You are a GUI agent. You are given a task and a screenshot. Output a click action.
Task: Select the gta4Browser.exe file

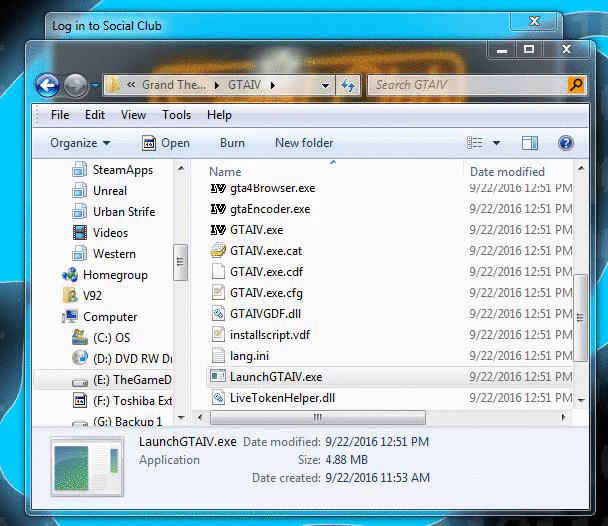point(273,188)
